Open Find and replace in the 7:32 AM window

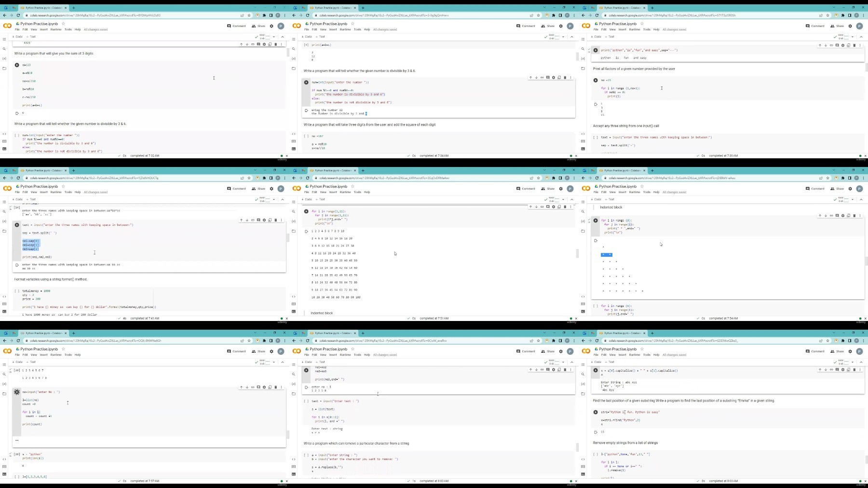pos(4,49)
